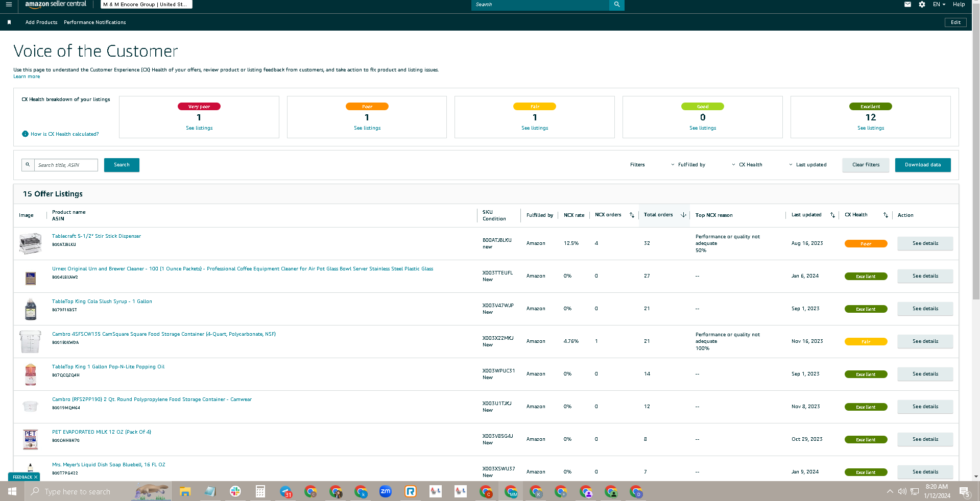See details for Tablecraft Stir Stick Dispenser
980x501 pixels.
925,243
